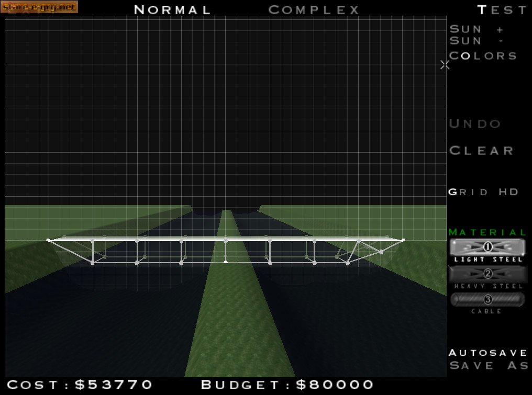Click the store-e-gry.net logo badge
Image resolution: width=532 pixels, height=395 pixels.
(39, 7)
